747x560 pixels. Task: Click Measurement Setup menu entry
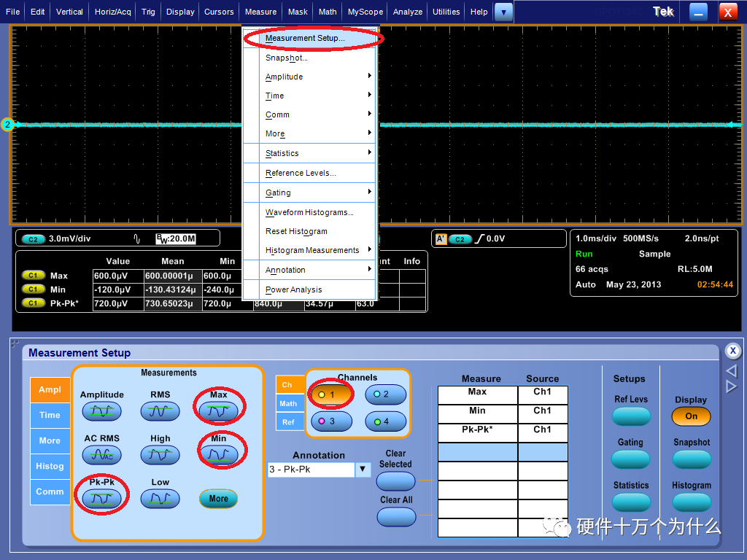click(x=305, y=38)
